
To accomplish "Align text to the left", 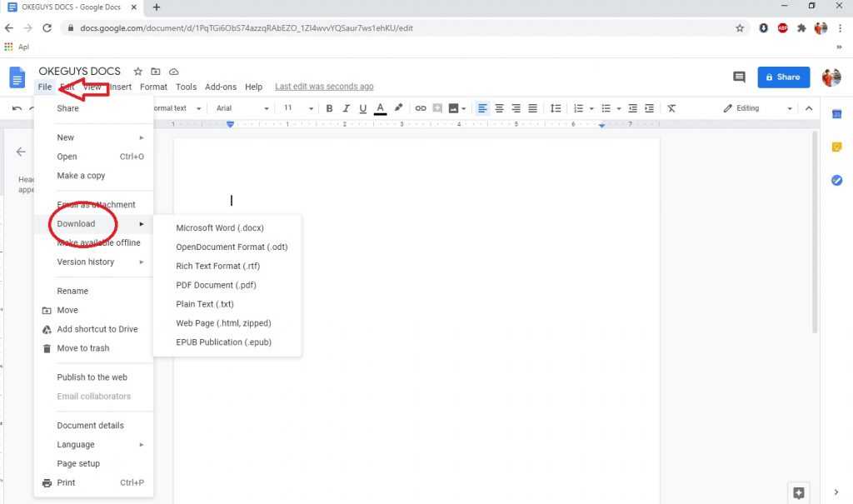I will point(482,108).
